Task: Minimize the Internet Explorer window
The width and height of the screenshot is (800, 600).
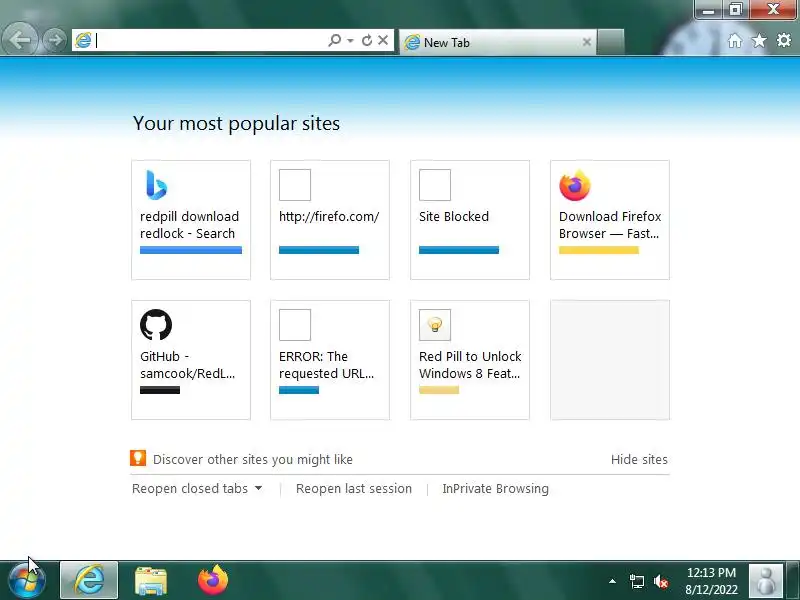Action: tap(708, 10)
